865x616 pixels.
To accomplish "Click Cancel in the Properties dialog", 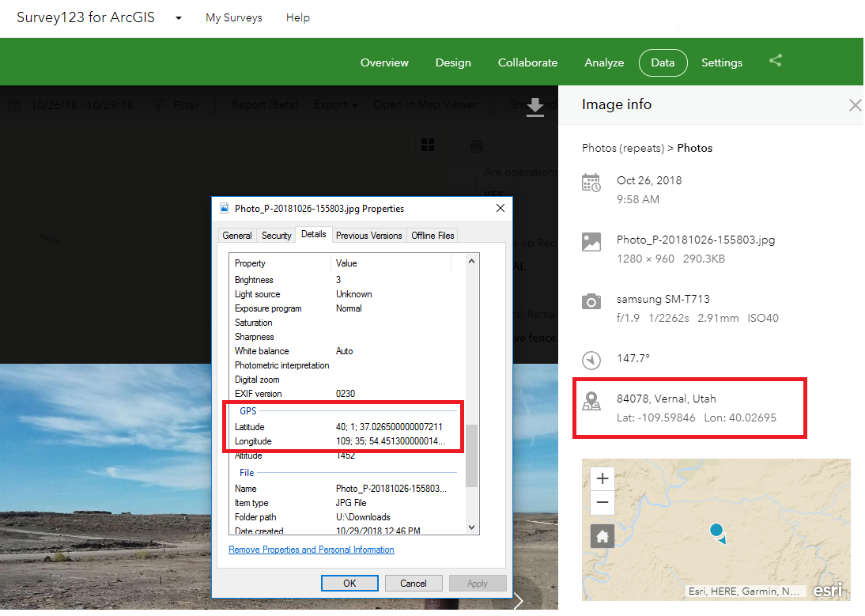I will coord(414,584).
